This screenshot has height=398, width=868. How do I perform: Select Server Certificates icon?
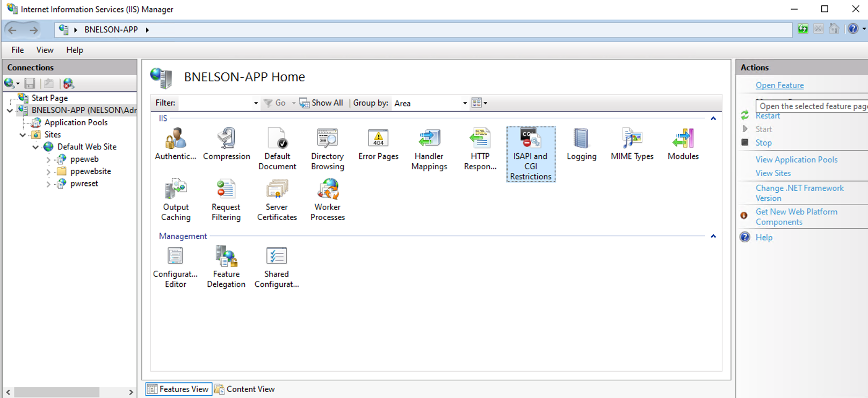tap(277, 200)
